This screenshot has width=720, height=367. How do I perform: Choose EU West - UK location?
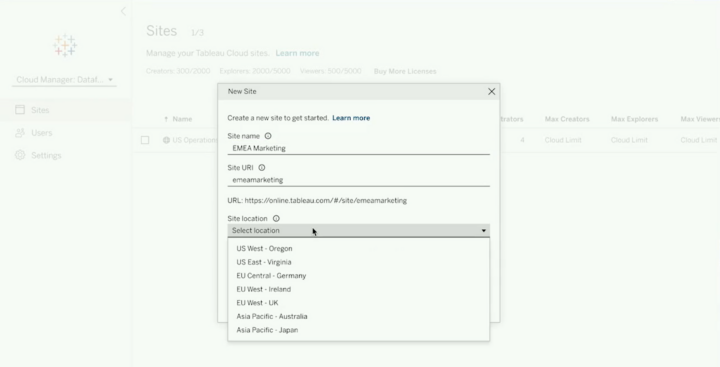[x=359, y=303]
